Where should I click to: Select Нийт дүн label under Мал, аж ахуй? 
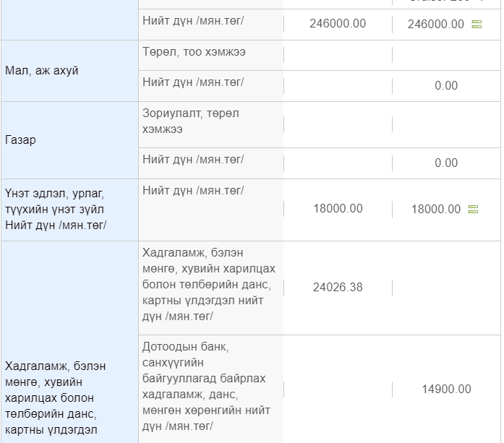coord(193,82)
